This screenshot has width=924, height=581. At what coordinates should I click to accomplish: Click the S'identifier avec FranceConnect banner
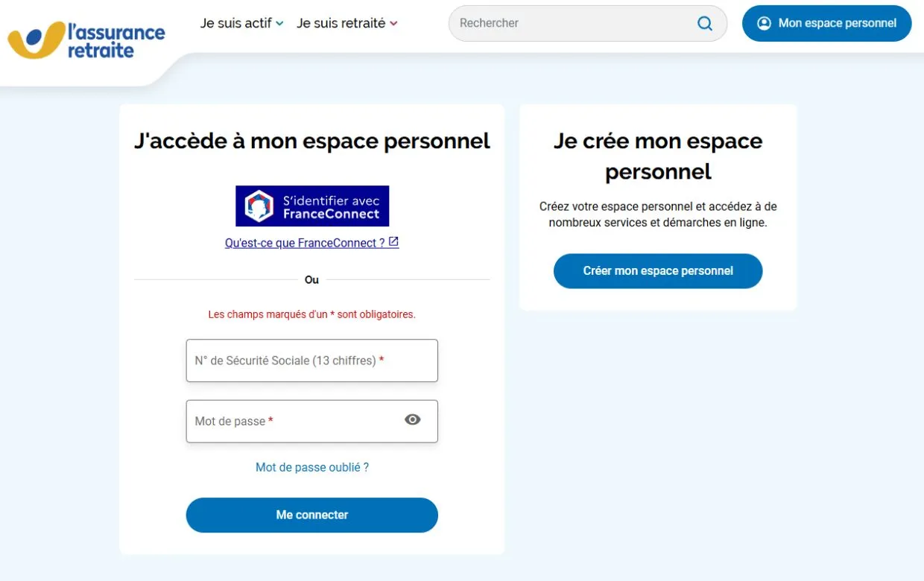tap(311, 205)
